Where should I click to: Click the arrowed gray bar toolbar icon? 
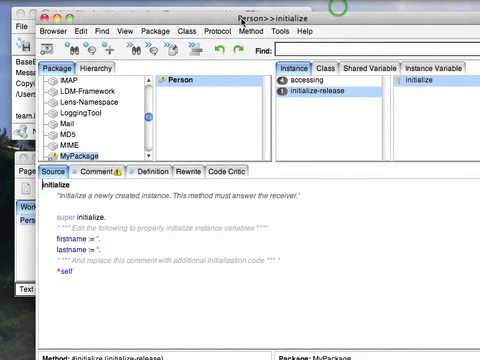click(195, 49)
